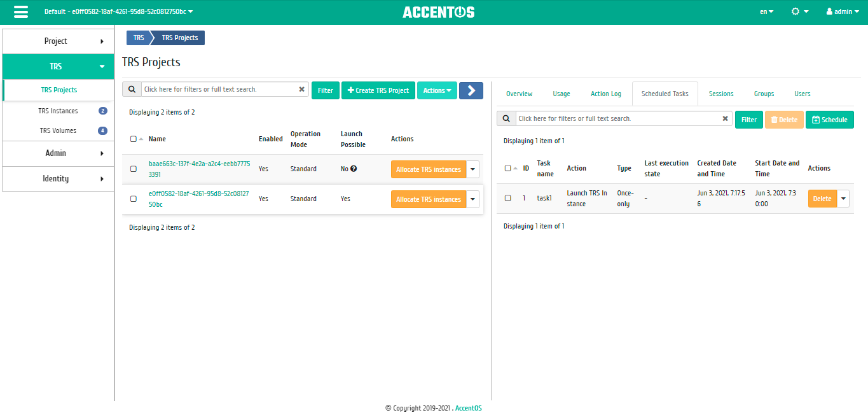Switch to the Sessions tab
The image size is (868, 415).
[721, 94]
